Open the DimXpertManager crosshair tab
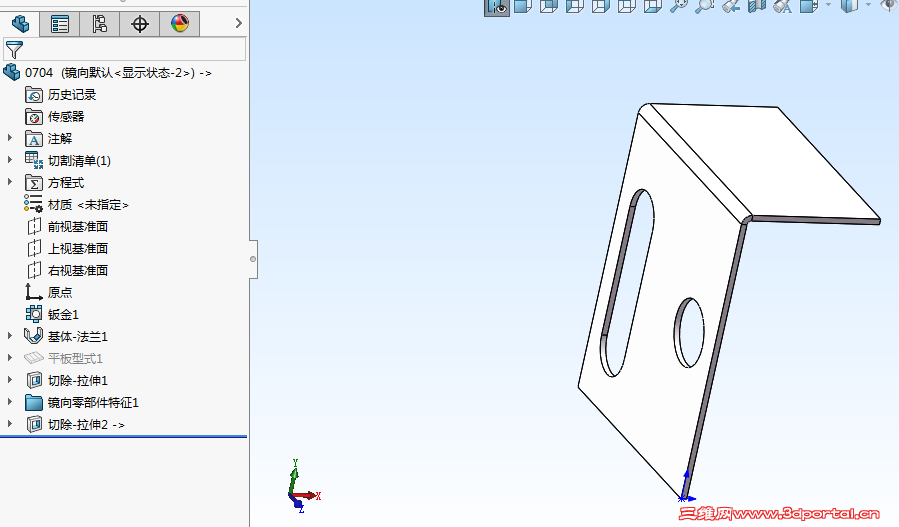Screen dimensions: 899x527 (140, 24)
